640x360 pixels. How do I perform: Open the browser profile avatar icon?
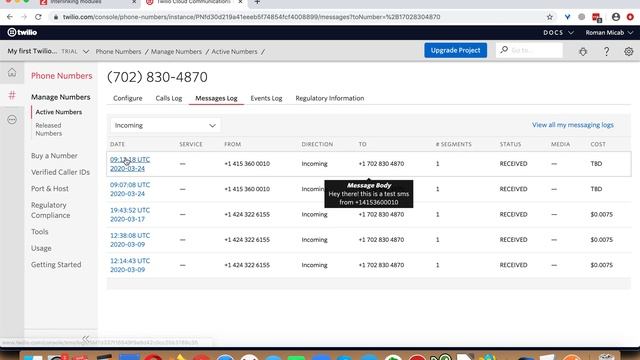point(616,17)
